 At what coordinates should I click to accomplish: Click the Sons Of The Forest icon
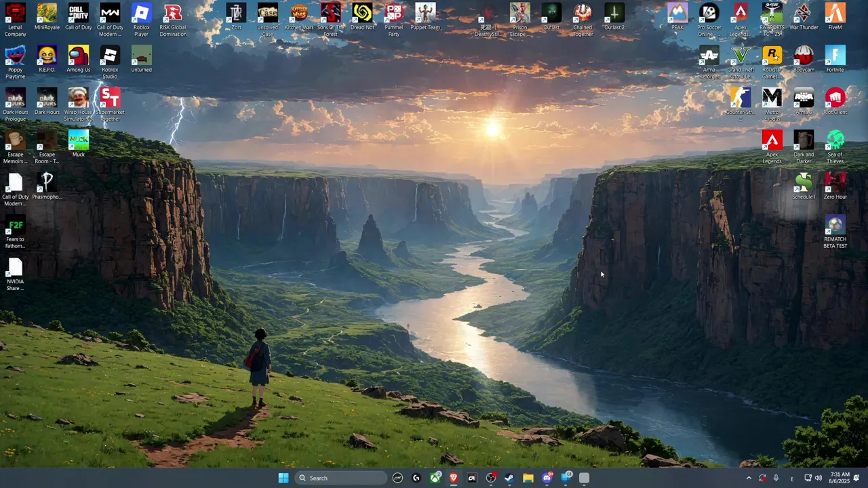point(330,20)
